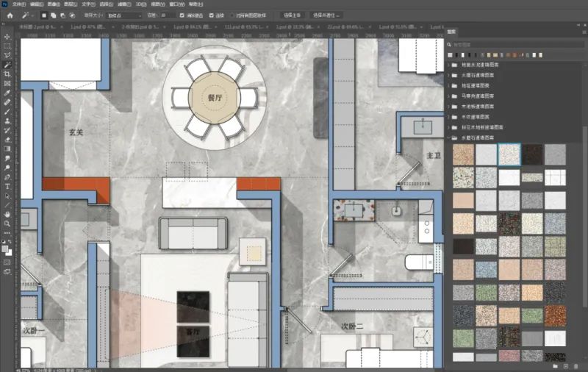
Task: Enable 对所有图层取样 sample all layers checkbox
Action: click(233, 15)
